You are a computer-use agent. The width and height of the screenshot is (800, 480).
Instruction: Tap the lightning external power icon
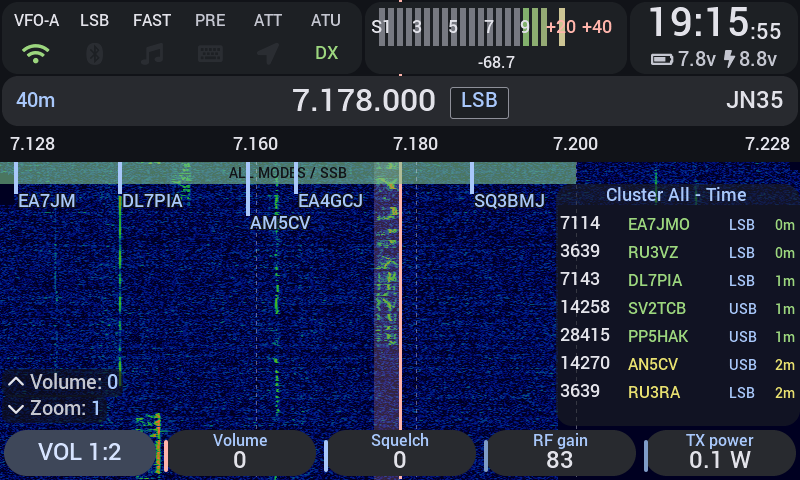point(730,59)
